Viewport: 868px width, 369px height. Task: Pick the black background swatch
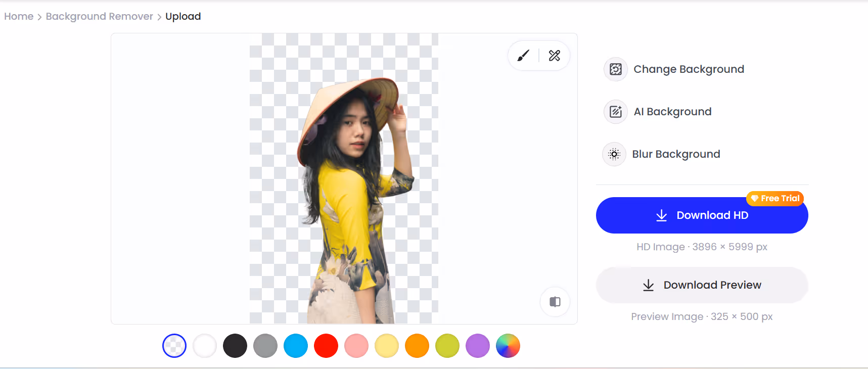[235, 346]
